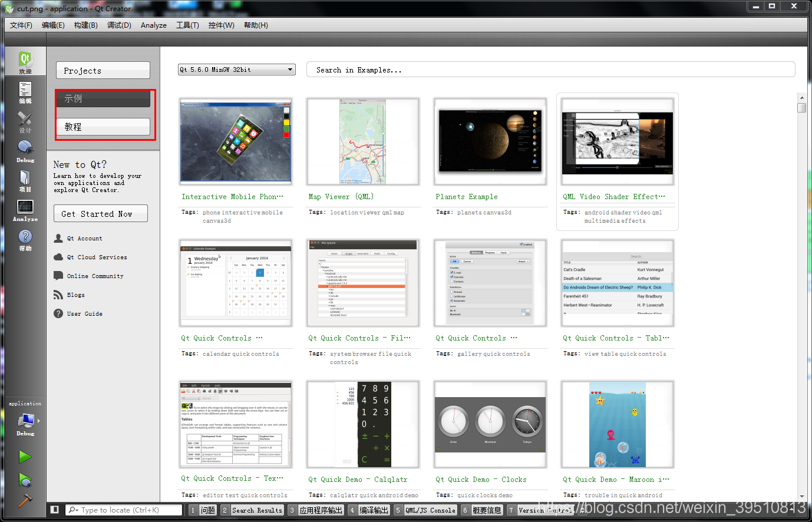Click the green Run button
Screen dimensions: 812x522
tap(25, 457)
